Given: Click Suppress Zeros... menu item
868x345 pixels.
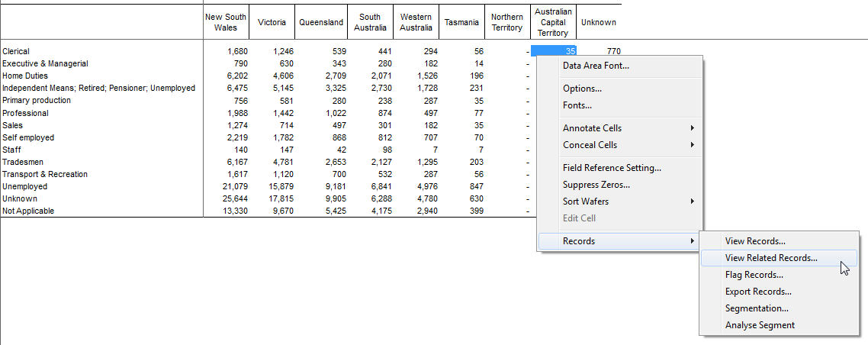Looking at the screenshot, I should pyautogui.click(x=596, y=185).
